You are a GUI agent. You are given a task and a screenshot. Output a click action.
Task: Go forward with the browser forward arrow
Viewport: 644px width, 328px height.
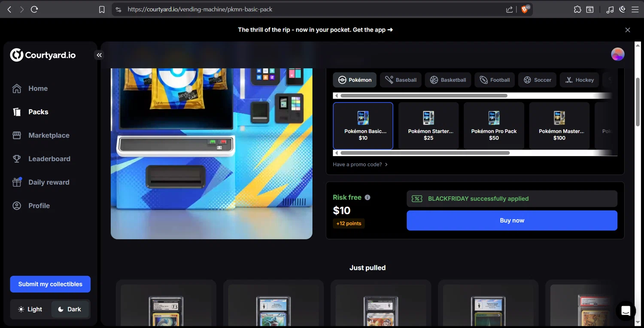(x=21, y=9)
